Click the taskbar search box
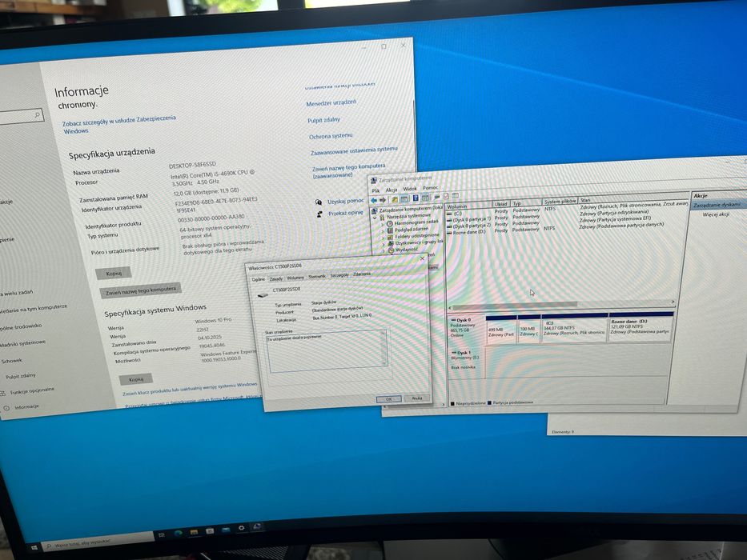The width and height of the screenshot is (747, 560). point(98,542)
